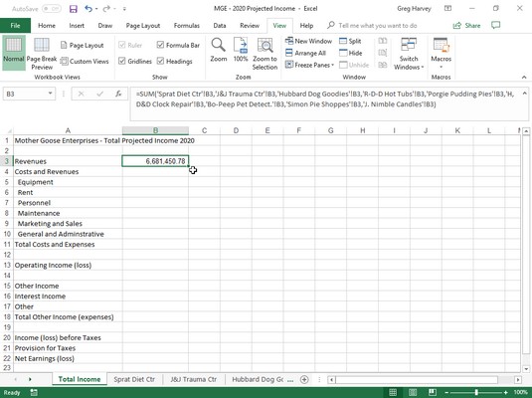This screenshot has width=532, height=398.
Task: Switch to Page Layout view in ribbon
Action: 83,45
